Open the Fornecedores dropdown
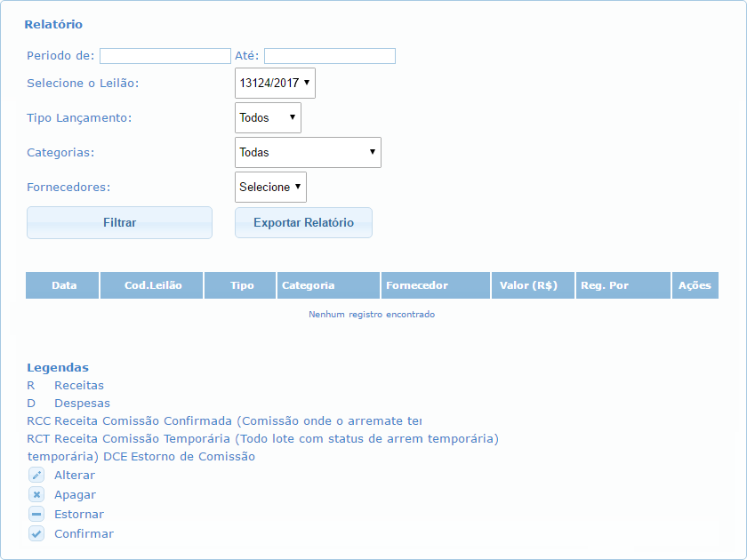The width and height of the screenshot is (747, 560). (x=270, y=187)
